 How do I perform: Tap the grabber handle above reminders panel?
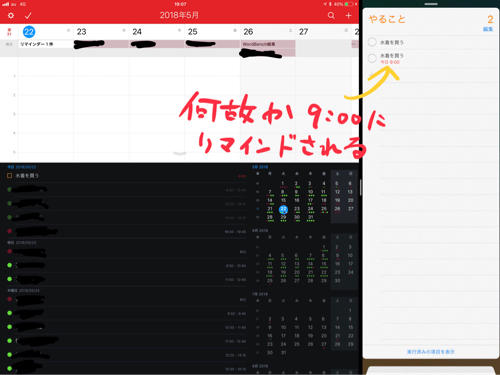pos(431,4)
